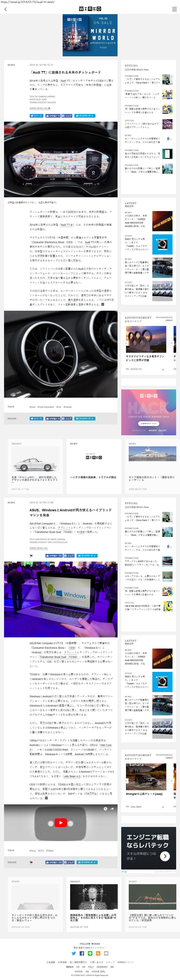Open the hamburger menu at top right

pyautogui.click(x=174, y=9)
